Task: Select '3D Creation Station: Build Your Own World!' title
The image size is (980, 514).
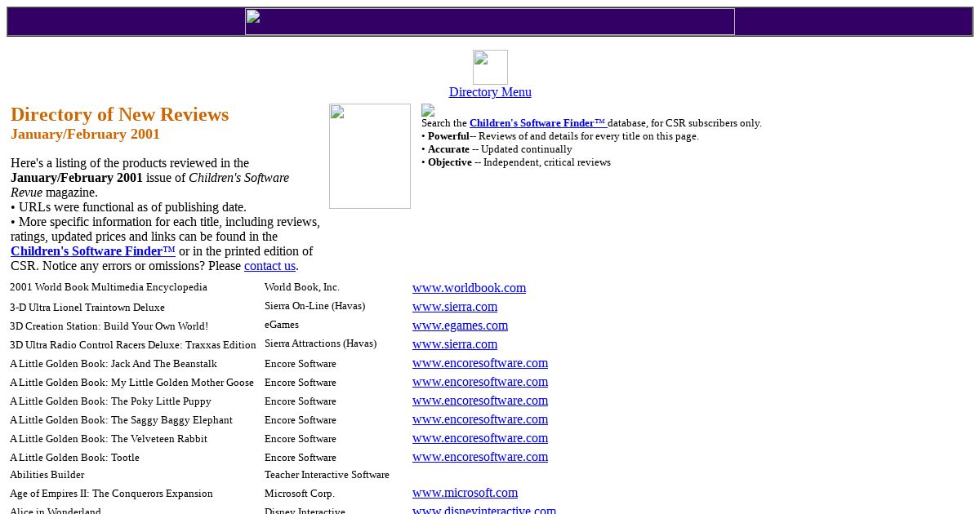Action: (x=109, y=326)
